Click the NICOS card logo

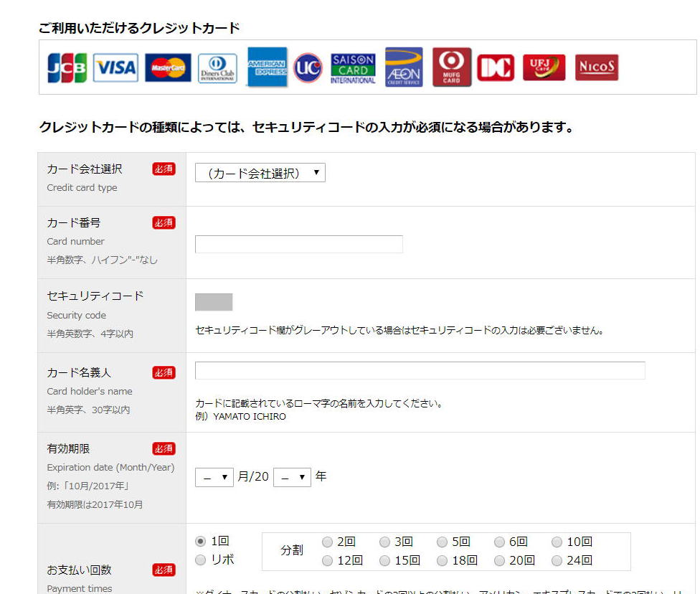click(x=597, y=67)
